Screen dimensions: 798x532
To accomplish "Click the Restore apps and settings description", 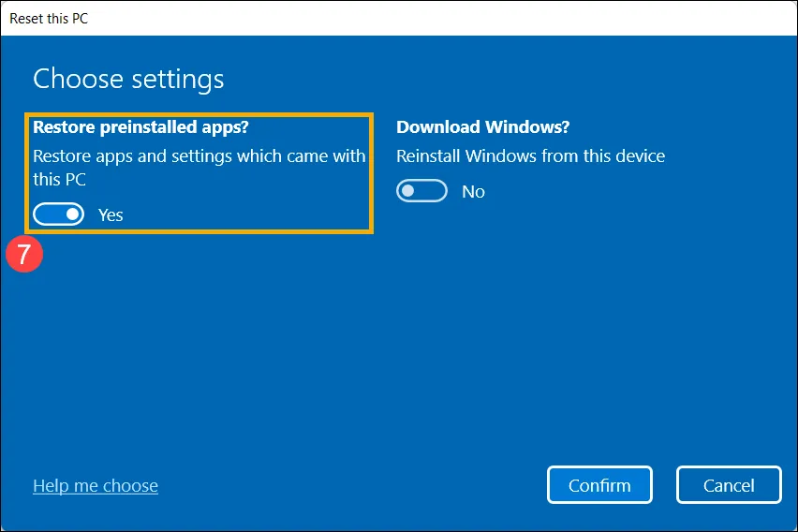I will pyautogui.click(x=199, y=155).
